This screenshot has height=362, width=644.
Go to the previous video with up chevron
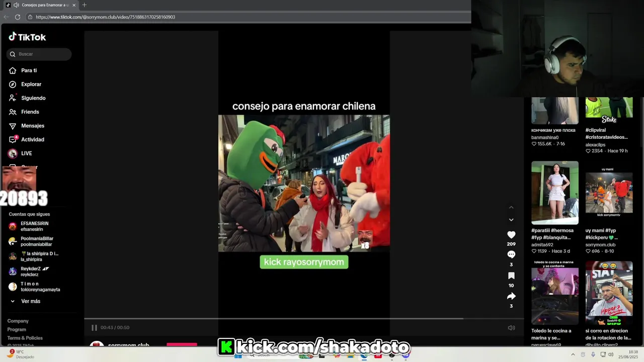click(511, 207)
